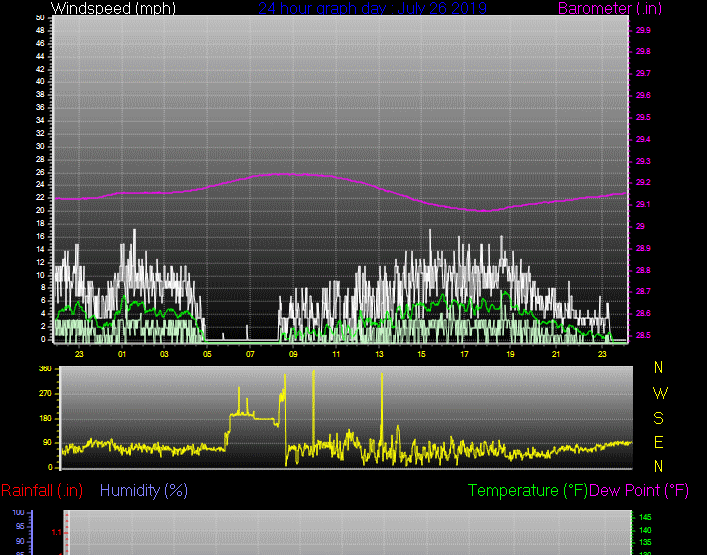This screenshot has width=707, height=555.
Task: Click the 180 wind direction axis value
Action: (x=44, y=418)
